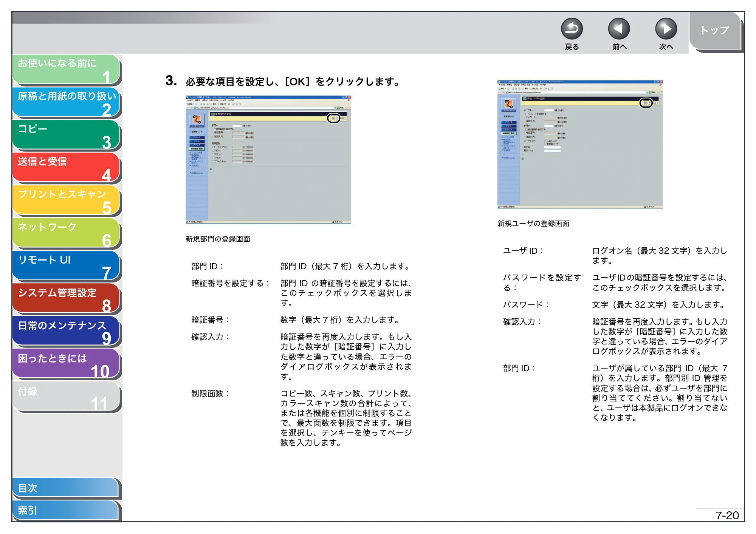The image size is (756, 534).
Task: Open chapter 1 お使いになる前に
Action: coord(66,69)
